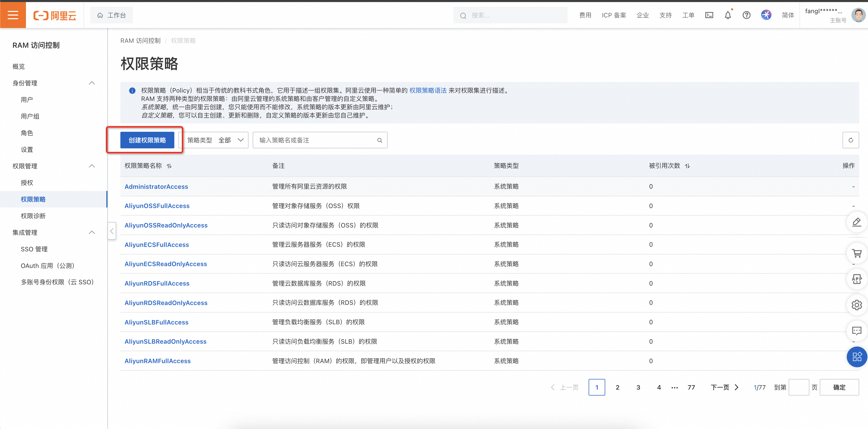
Task: Click the floating chat feedback icon
Action: 857,331
